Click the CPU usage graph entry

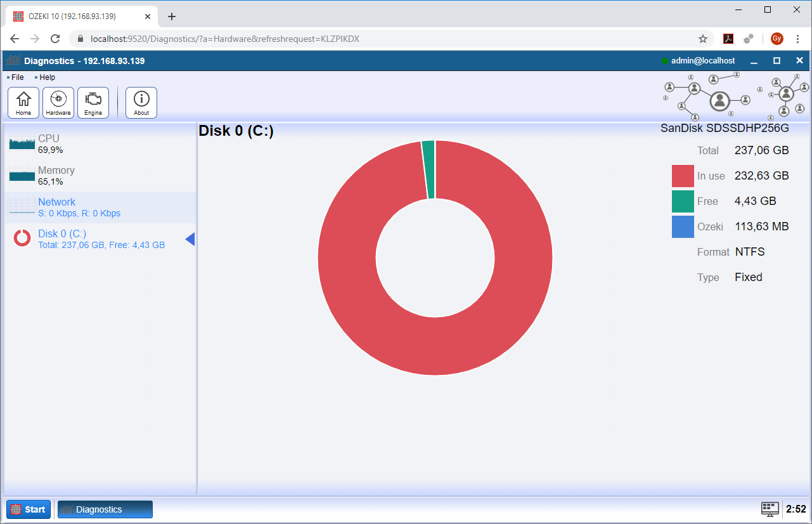[x=22, y=143]
